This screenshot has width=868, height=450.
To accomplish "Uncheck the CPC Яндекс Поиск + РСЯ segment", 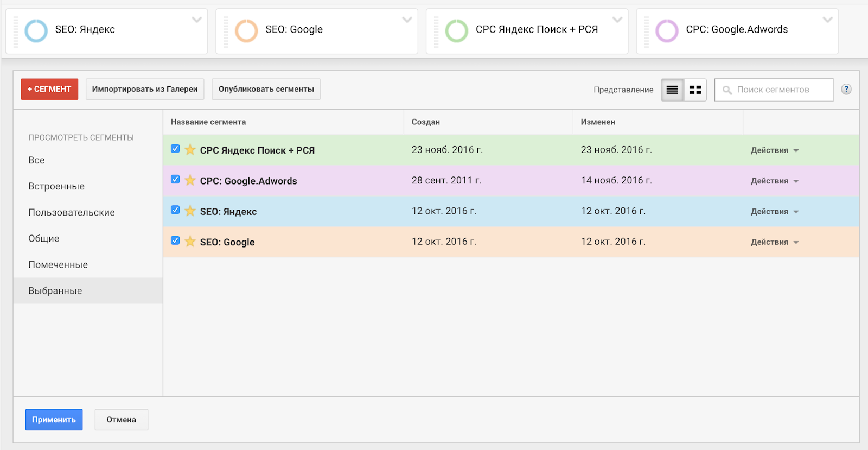I will tap(175, 149).
